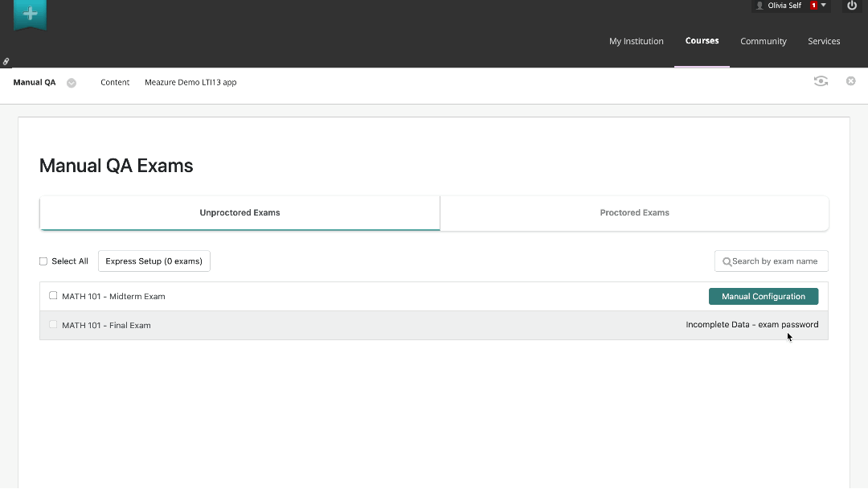Select the My Institution menu item
This screenshot has width=868, height=489.
click(636, 41)
